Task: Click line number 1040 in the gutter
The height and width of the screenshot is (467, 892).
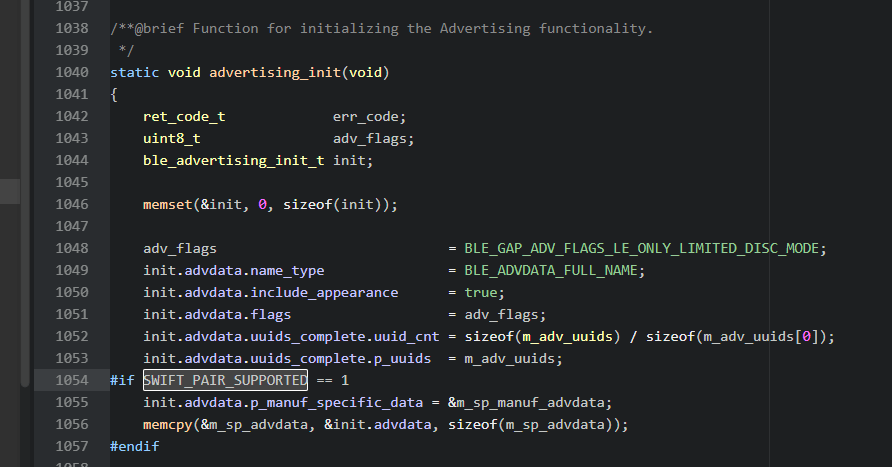Action: tap(72, 72)
